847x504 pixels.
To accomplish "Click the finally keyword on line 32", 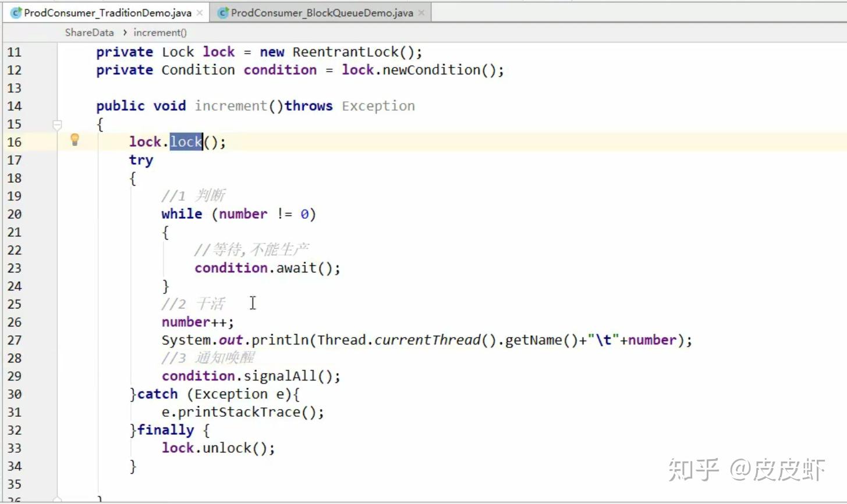I will click(x=165, y=431).
